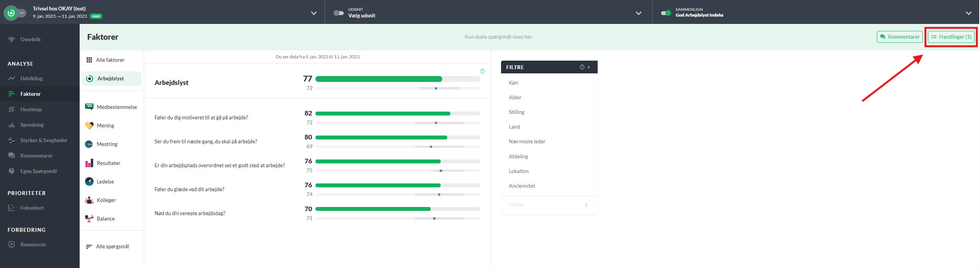Viewport: 980px width, 268px height.
Task: Collapse the FILTRE panel arrow
Action: click(x=589, y=67)
